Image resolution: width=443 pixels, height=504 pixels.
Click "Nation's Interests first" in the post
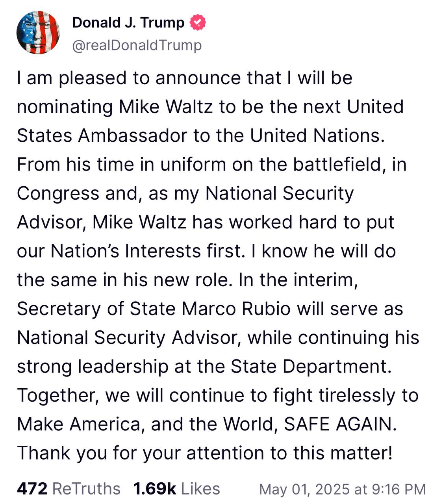tap(146, 251)
